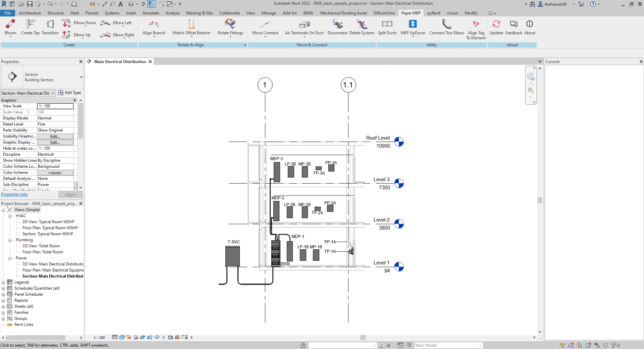
Task: Open the Systems ribbon tab
Action: [112, 13]
